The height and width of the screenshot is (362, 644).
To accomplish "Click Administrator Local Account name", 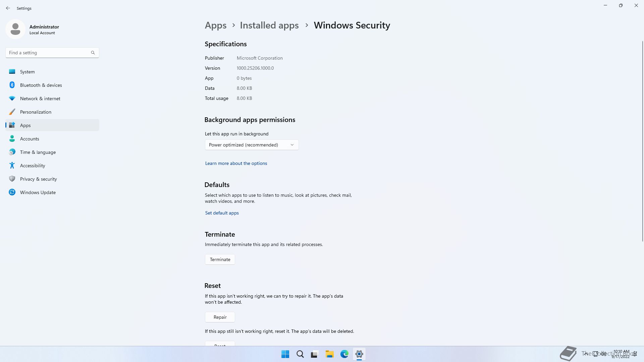I will pyautogui.click(x=44, y=29).
